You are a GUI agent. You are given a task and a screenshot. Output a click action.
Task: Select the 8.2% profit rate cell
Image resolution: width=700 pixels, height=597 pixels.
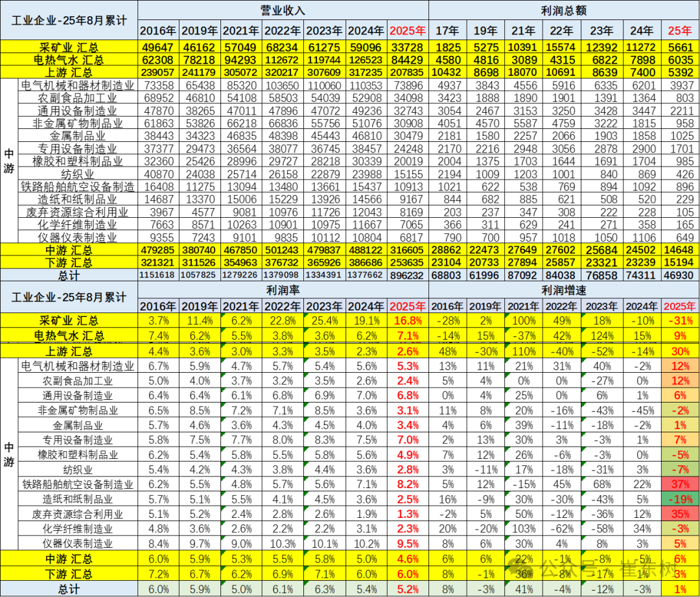(408, 484)
